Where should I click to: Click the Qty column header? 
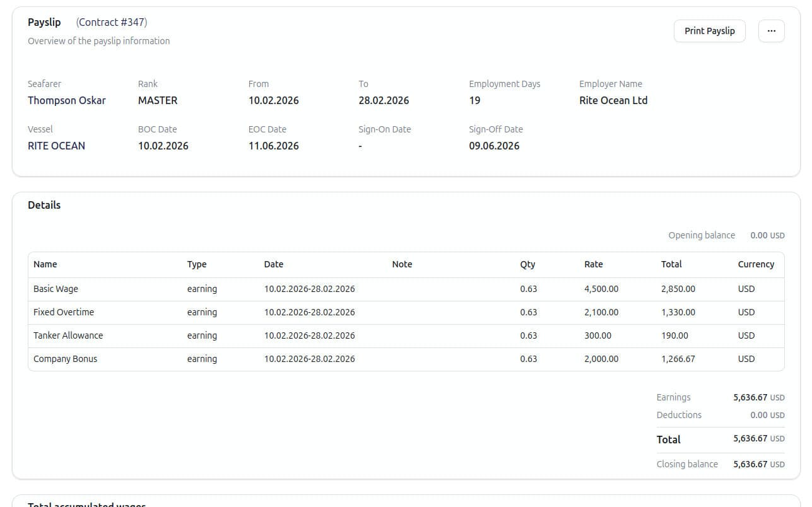tap(527, 264)
